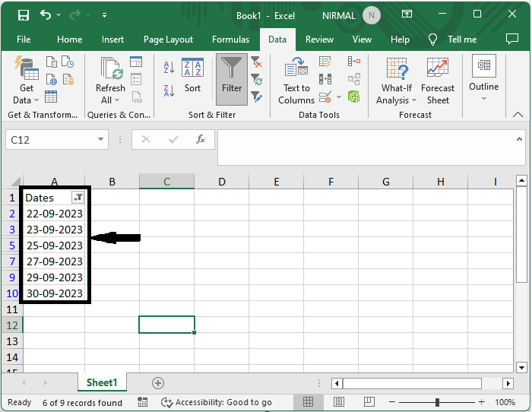
Task: Toggle the Filter button off
Action: [x=232, y=79]
